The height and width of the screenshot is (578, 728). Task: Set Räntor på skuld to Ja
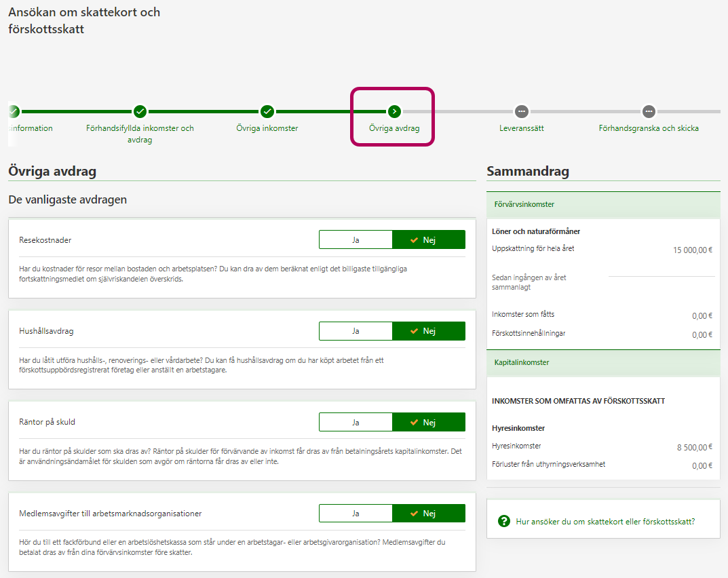[356, 422]
